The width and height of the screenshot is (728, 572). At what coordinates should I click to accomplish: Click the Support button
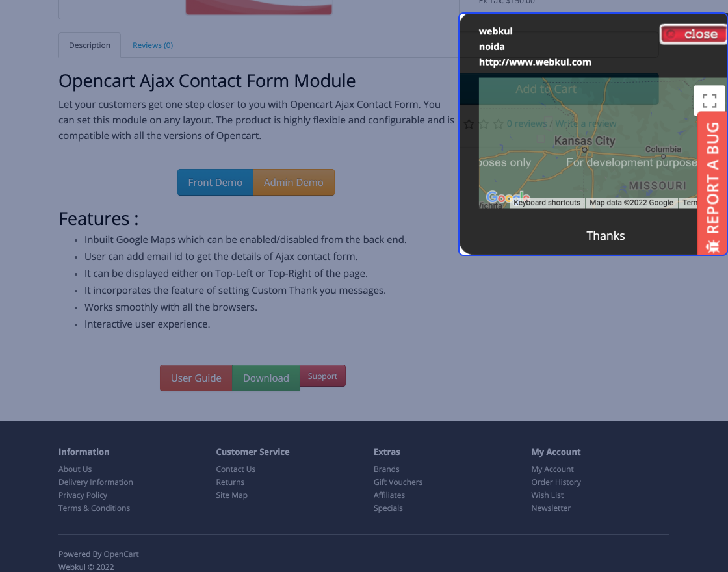322,376
